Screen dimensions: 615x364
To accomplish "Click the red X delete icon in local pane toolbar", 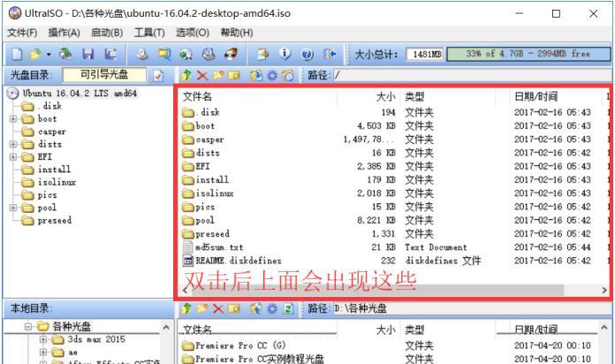I will 218,309.
